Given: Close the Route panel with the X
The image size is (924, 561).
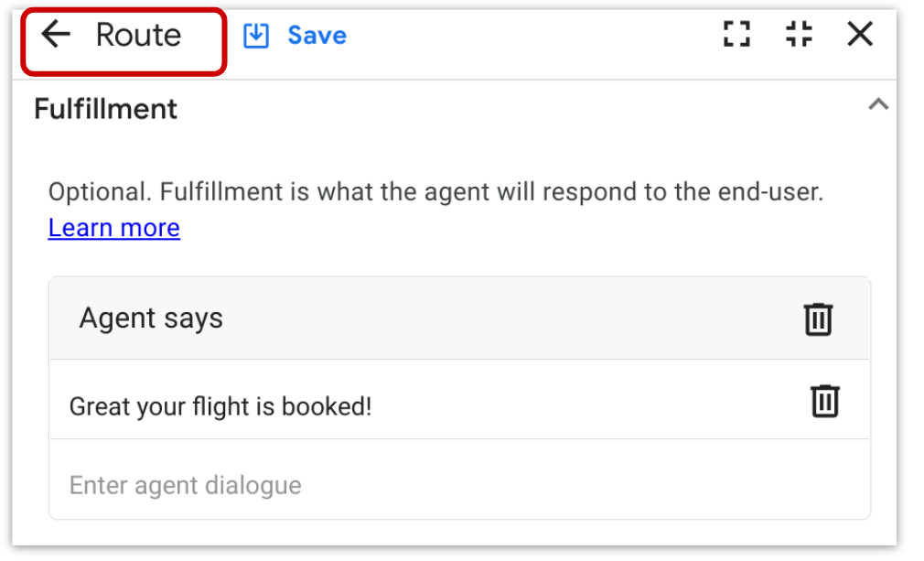Looking at the screenshot, I should point(860,34).
